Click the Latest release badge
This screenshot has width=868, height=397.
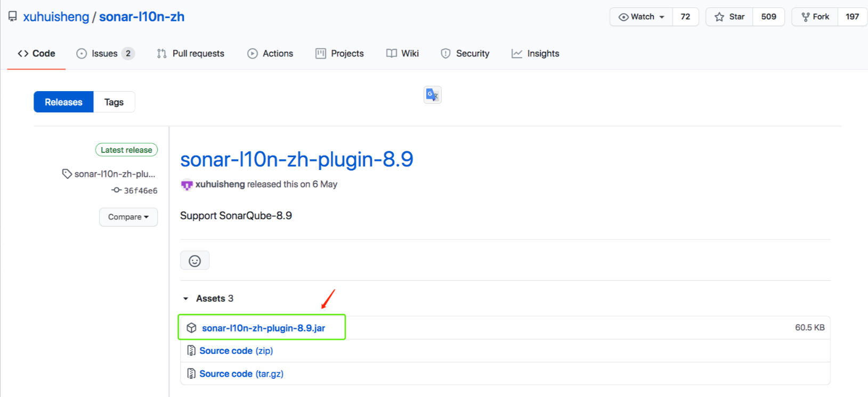tap(126, 150)
